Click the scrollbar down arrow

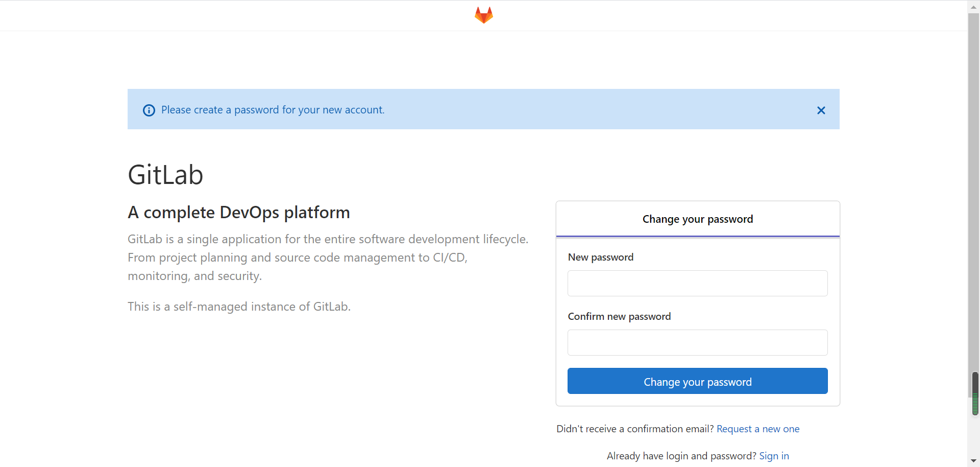click(x=974, y=461)
